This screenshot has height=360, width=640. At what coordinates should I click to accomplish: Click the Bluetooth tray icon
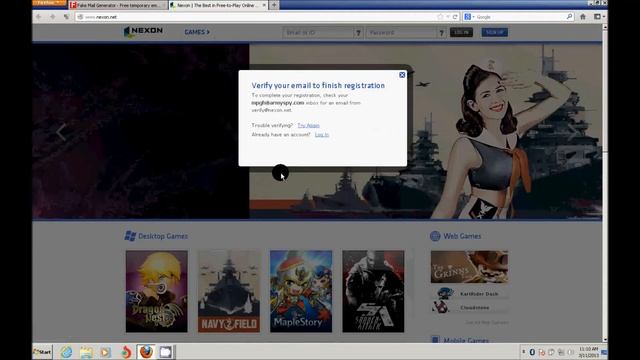[x=532, y=352]
